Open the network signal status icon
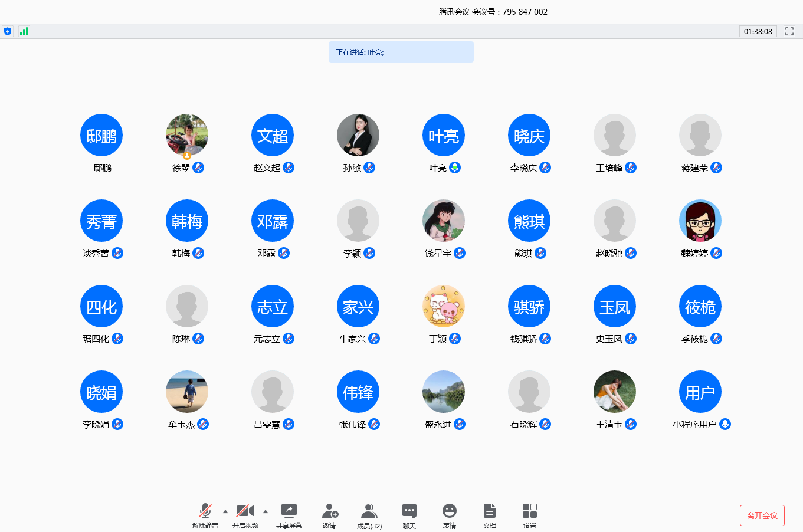803x532 pixels. pyautogui.click(x=24, y=31)
